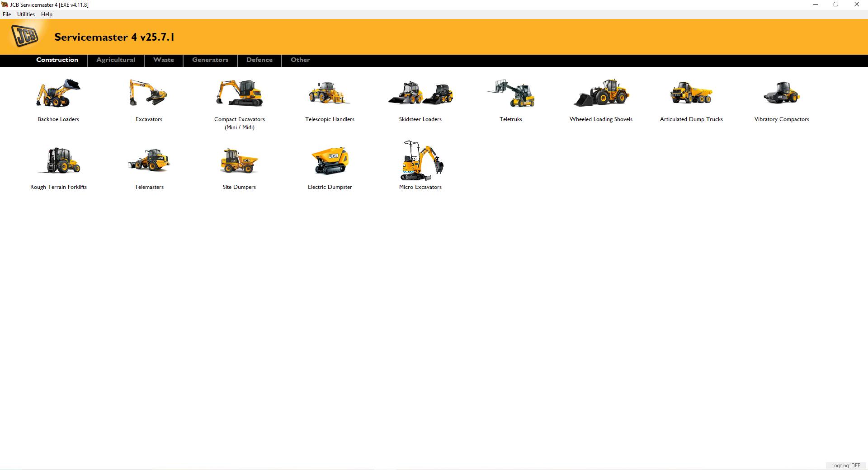The width and height of the screenshot is (868, 470).
Task: Go to the Generators tab
Action: pyautogui.click(x=210, y=60)
